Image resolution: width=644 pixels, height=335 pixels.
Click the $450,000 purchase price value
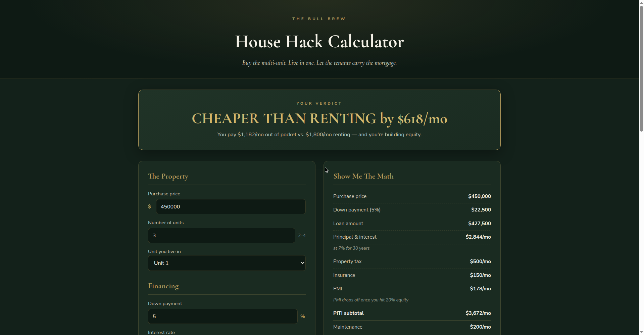click(480, 196)
